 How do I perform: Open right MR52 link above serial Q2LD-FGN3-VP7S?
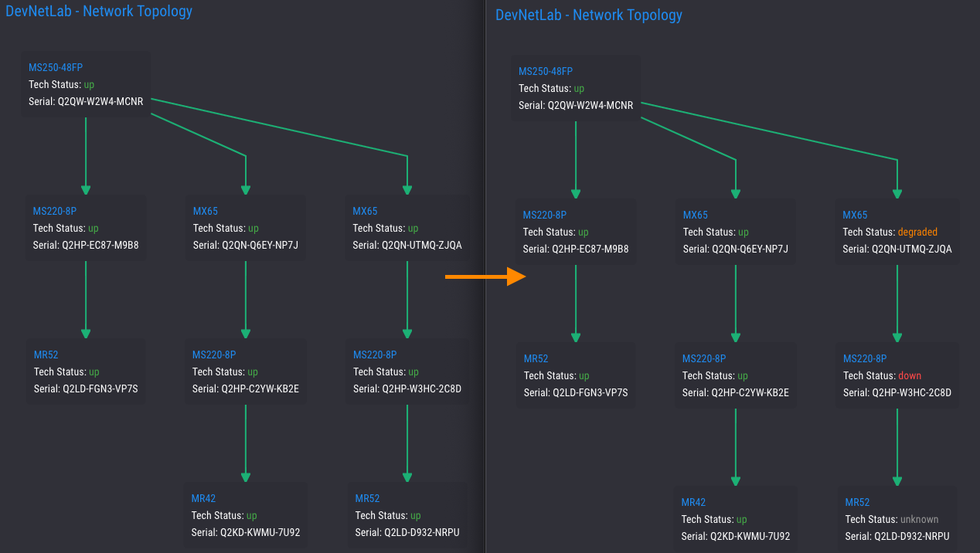tap(536, 358)
